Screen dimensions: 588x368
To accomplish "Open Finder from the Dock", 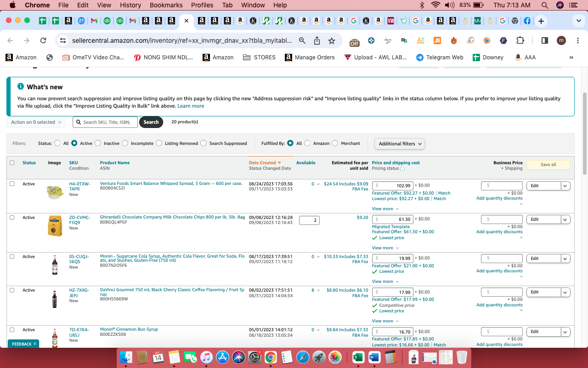I will tap(126, 357).
